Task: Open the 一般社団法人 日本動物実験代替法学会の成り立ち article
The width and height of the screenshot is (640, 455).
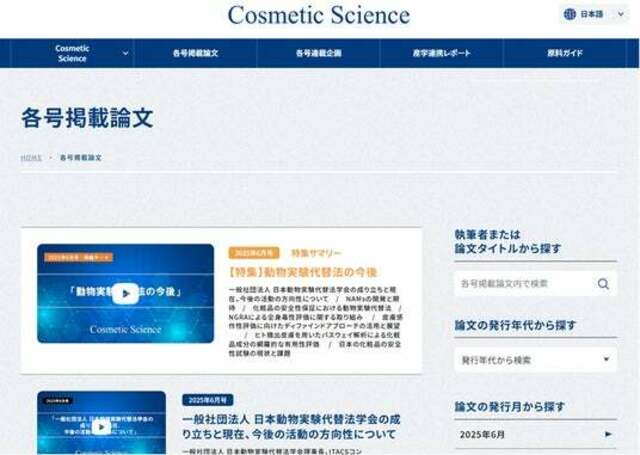Action: coord(291,426)
